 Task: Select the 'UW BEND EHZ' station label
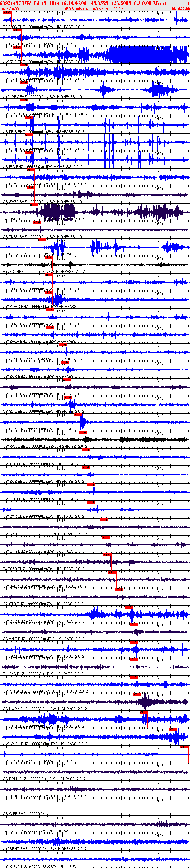point(15,849)
